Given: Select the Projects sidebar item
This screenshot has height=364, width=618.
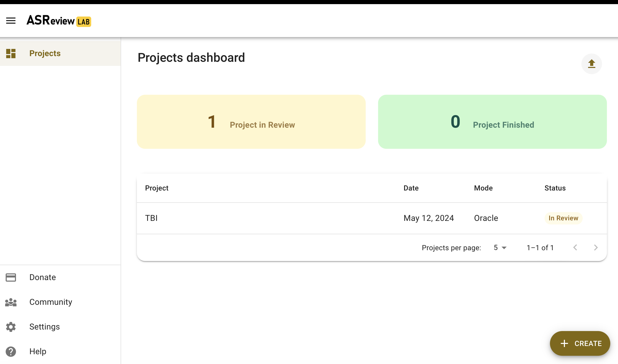Looking at the screenshot, I should pyautogui.click(x=45, y=53).
